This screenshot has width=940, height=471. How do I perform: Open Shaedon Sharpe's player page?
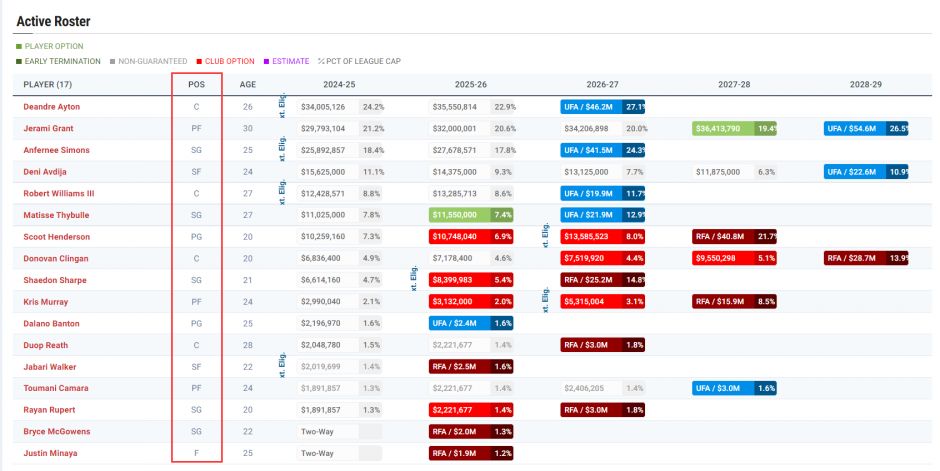[55, 280]
